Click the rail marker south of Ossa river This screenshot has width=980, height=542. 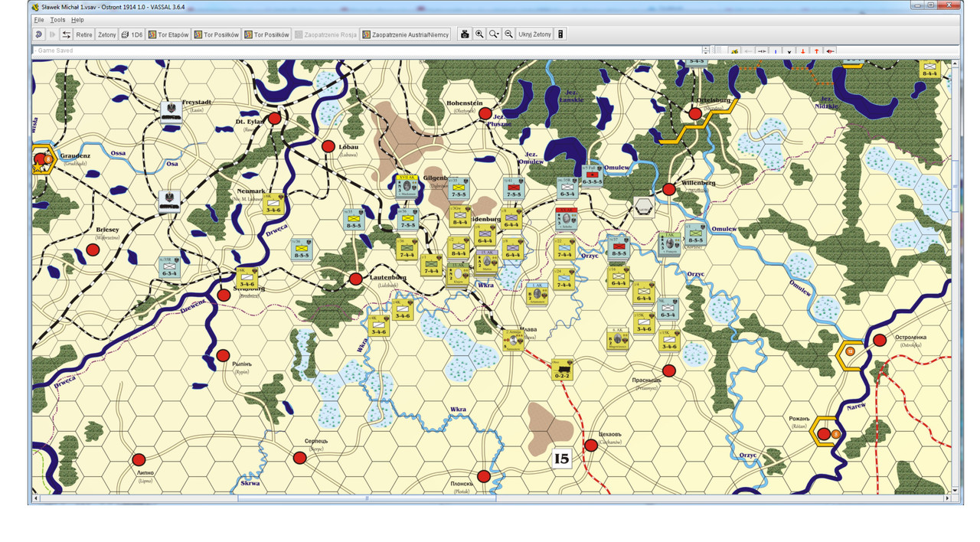click(x=170, y=201)
